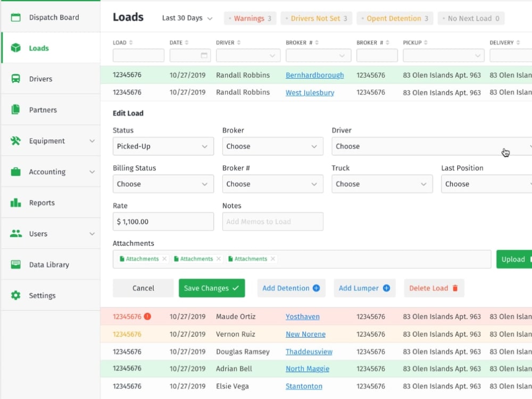Open the Status Picked-Up dropdown
The width and height of the screenshot is (532, 399).
click(163, 146)
